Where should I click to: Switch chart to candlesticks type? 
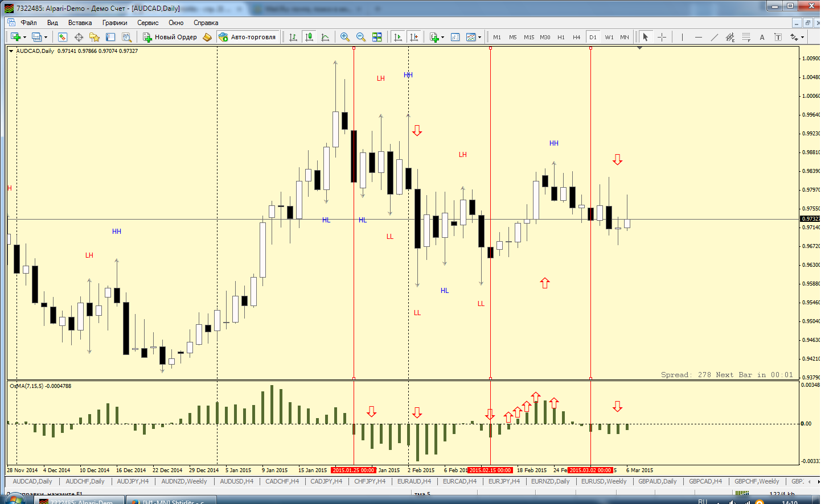pyautogui.click(x=309, y=37)
